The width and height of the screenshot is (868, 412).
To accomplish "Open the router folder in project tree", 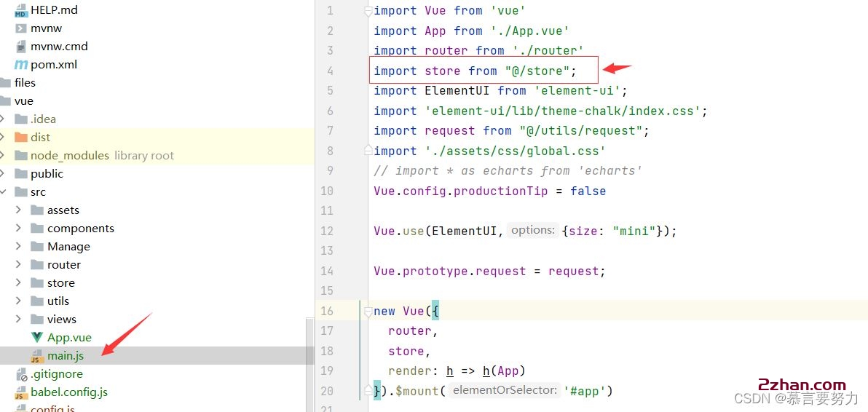I will (x=63, y=265).
